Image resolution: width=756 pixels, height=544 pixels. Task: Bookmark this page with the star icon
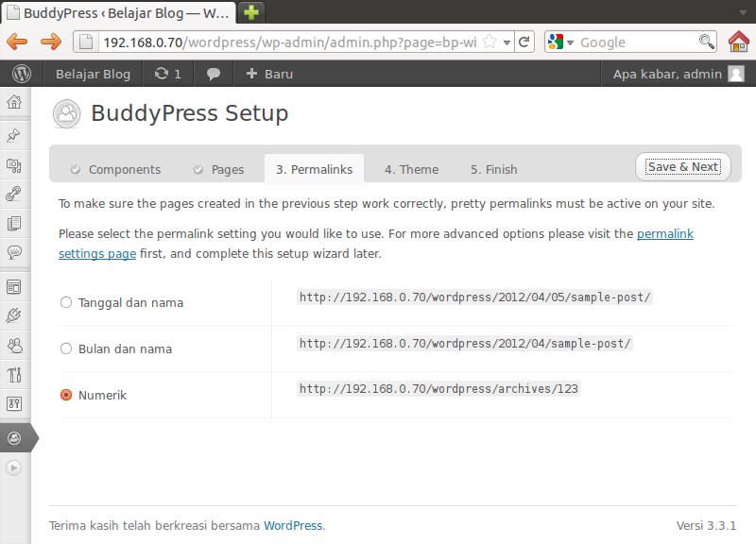click(490, 42)
